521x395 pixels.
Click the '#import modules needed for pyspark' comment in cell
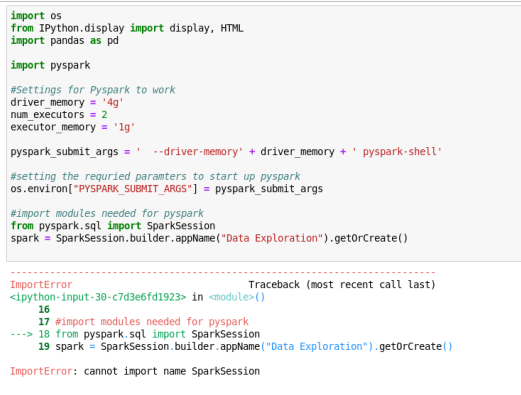107,213
